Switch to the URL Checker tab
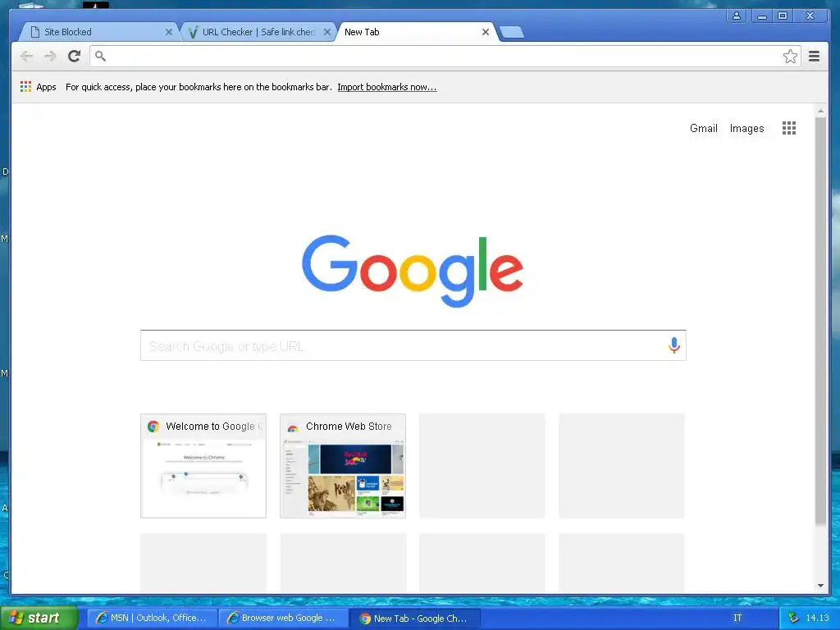This screenshot has width=840, height=630. [257, 32]
